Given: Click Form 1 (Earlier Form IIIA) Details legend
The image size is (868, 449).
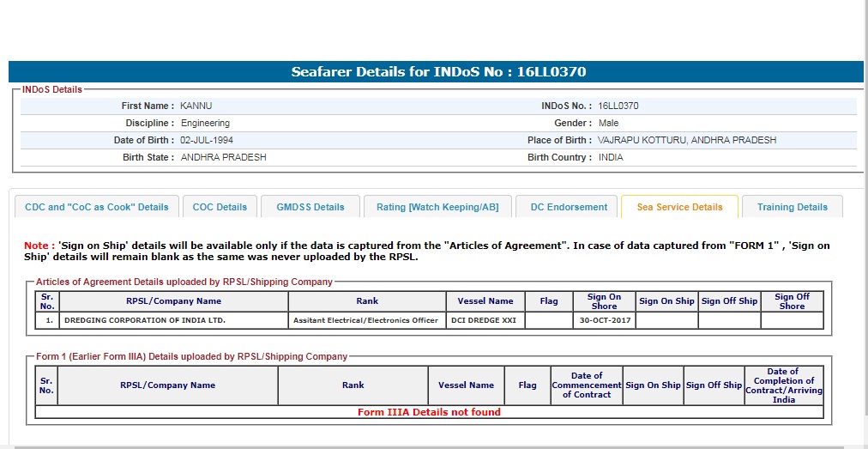Looking at the screenshot, I should [191, 357].
